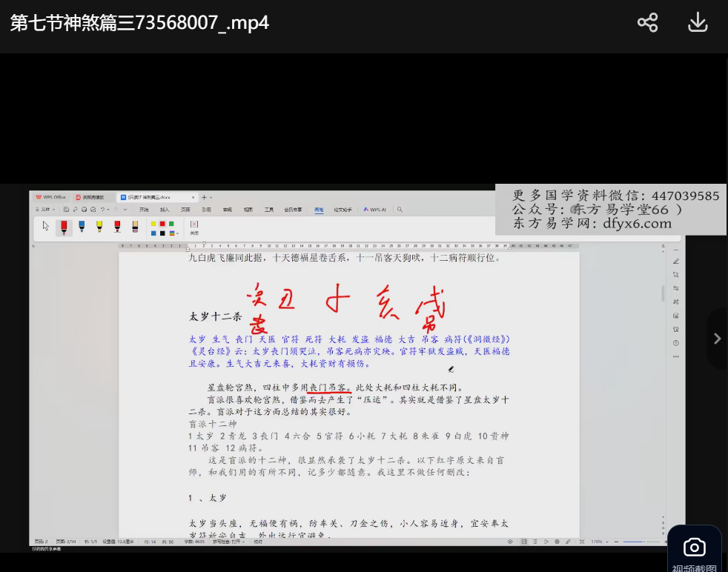The image size is (728, 572).
Task: Select the arrow cursor tool
Action: (45, 227)
